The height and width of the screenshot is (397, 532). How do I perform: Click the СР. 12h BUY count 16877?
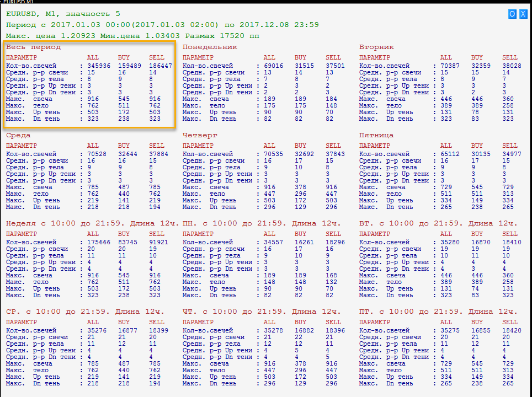click(127, 330)
